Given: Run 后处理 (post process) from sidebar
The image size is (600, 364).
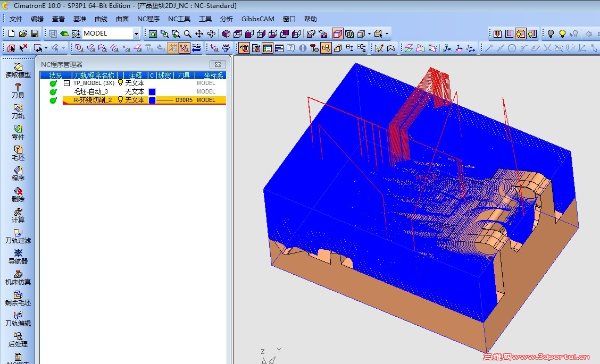Looking at the screenshot, I should pyautogui.click(x=18, y=339).
